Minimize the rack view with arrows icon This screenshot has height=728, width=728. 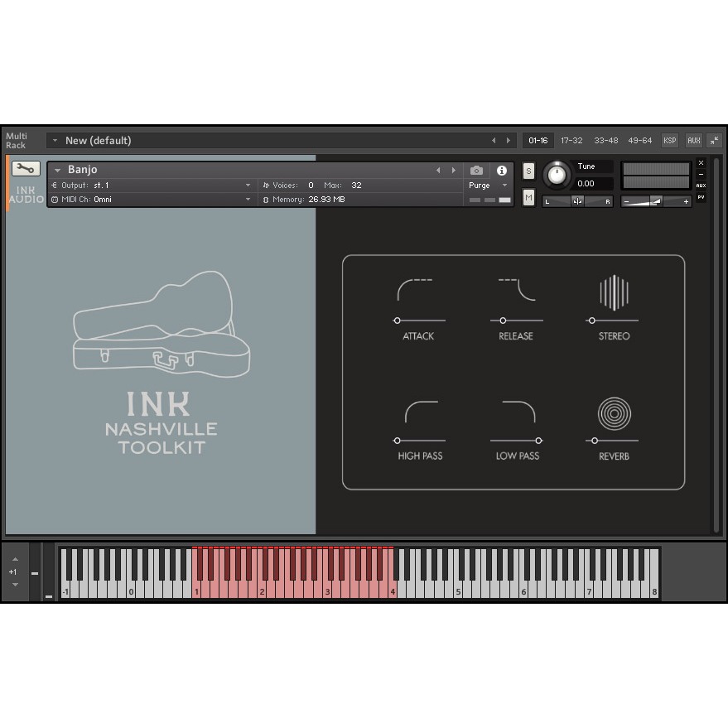click(714, 140)
